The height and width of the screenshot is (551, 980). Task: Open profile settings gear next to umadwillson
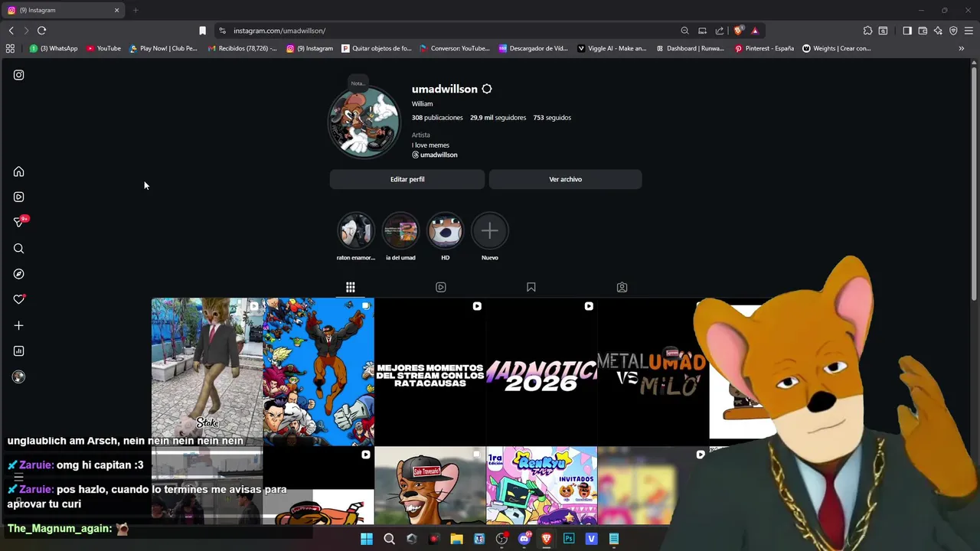486,89
